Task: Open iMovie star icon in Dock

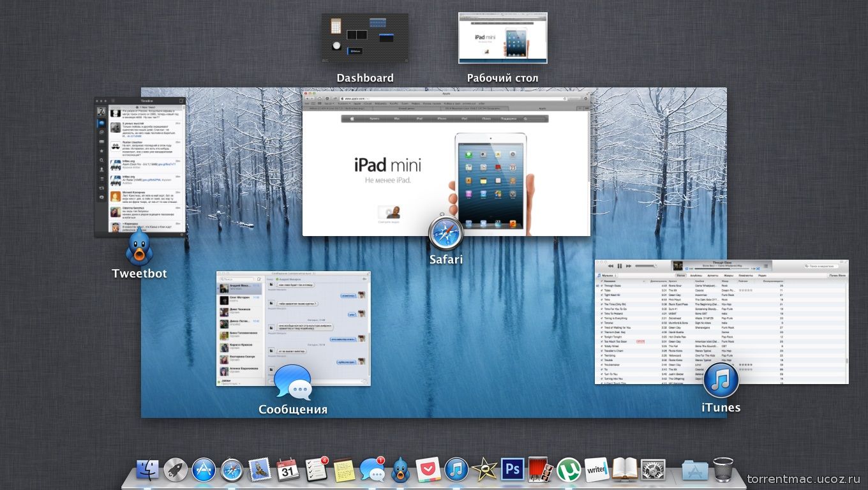Action: [x=485, y=470]
